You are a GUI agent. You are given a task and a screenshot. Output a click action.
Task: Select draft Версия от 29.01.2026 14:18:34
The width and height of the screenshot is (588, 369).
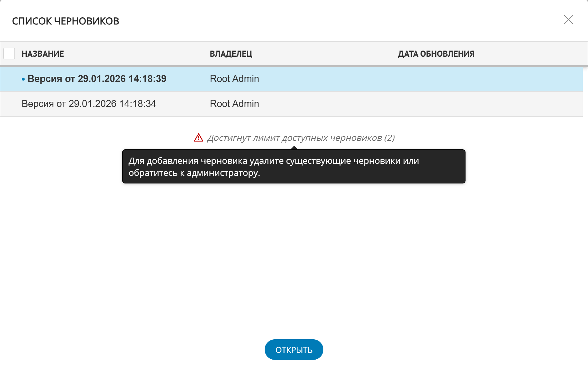(89, 104)
